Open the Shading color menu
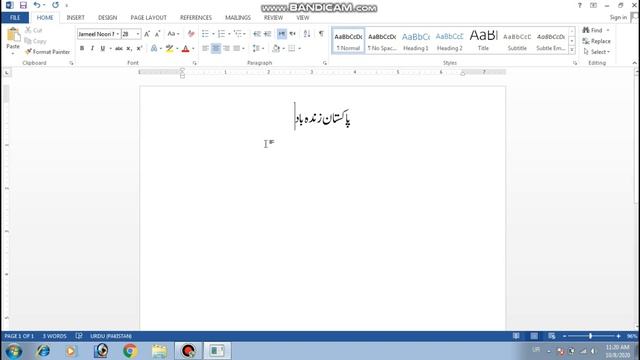The width and height of the screenshot is (640, 360). pos(283,49)
